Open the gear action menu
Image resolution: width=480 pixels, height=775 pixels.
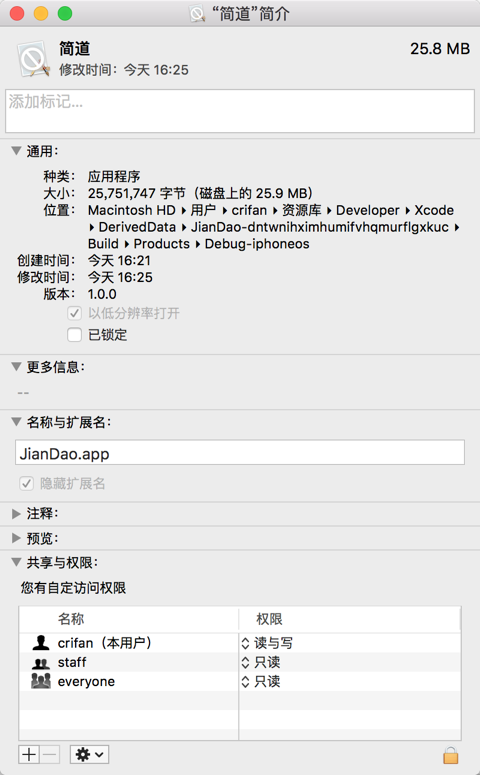[89, 754]
